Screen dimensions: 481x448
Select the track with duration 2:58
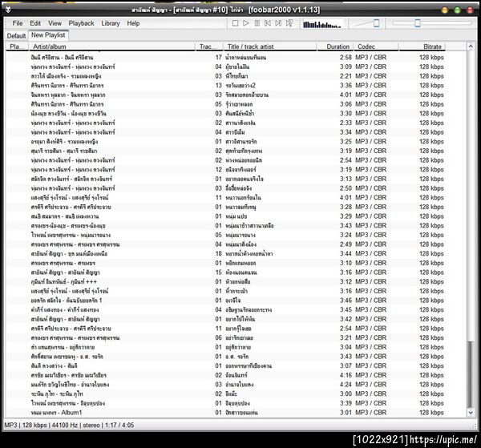coord(236,58)
